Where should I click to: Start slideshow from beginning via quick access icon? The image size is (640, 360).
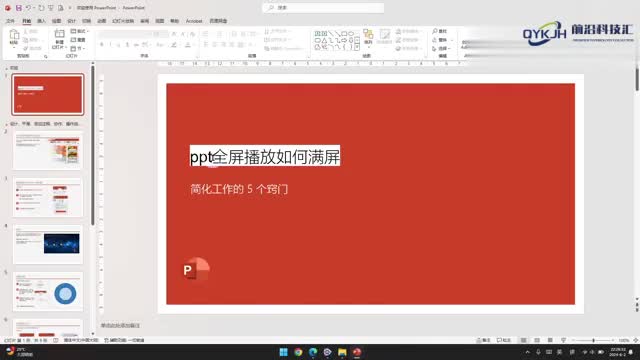tap(51, 8)
